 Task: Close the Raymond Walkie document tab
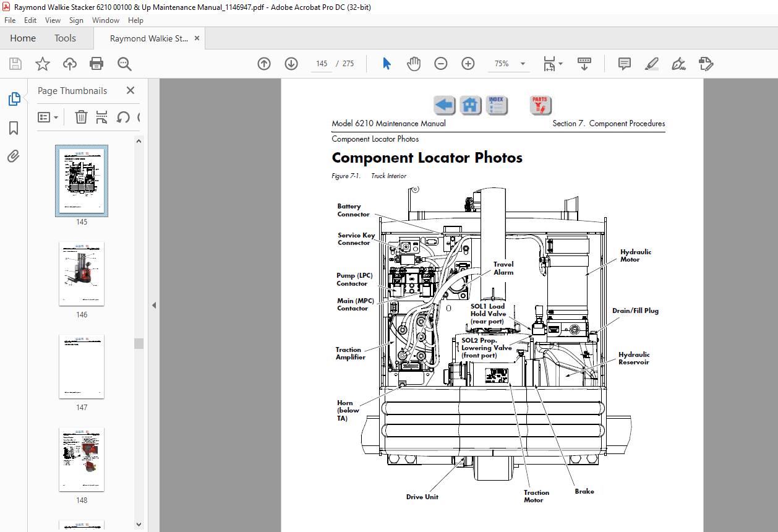coord(197,38)
